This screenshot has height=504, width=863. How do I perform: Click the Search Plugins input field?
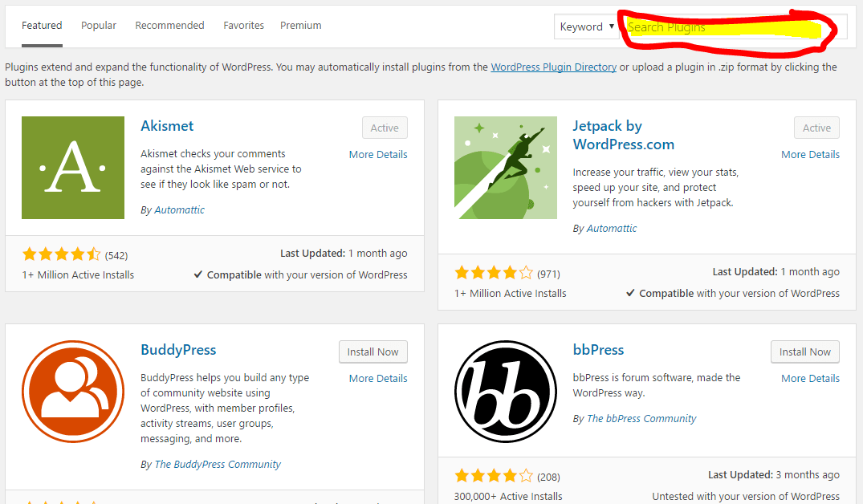735,26
